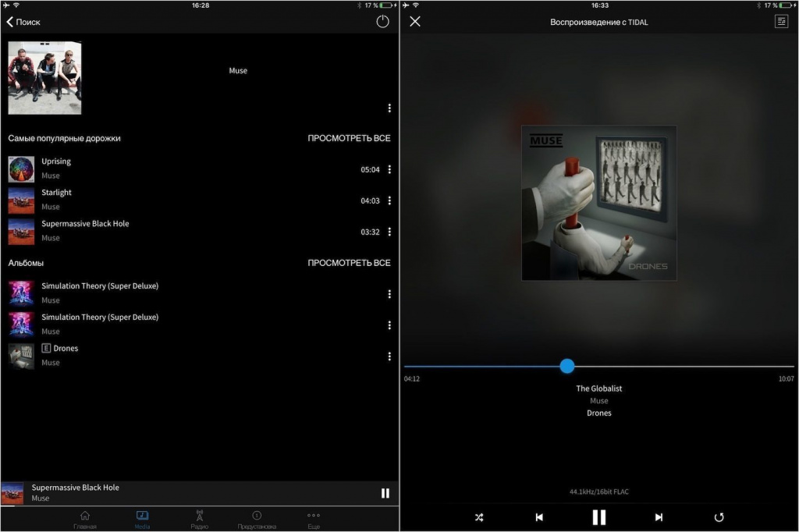Click the explicit E badge on Drones
799x532 pixels.
46,348
